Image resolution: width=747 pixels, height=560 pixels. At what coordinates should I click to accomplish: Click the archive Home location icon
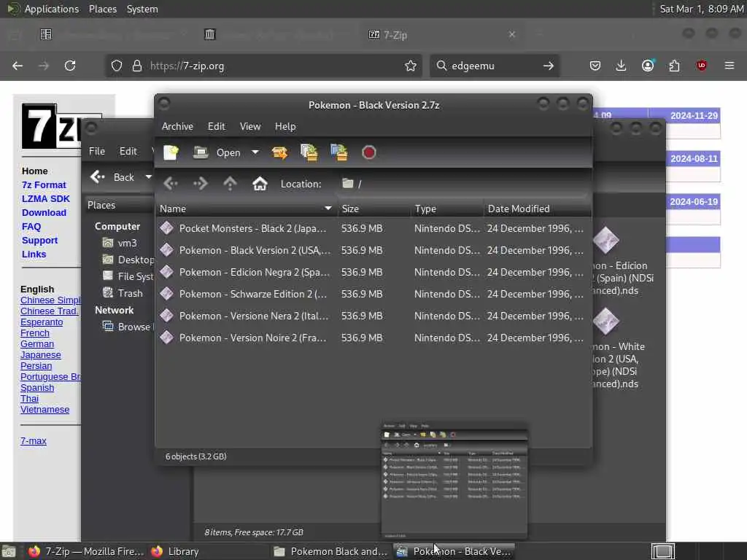tap(260, 183)
